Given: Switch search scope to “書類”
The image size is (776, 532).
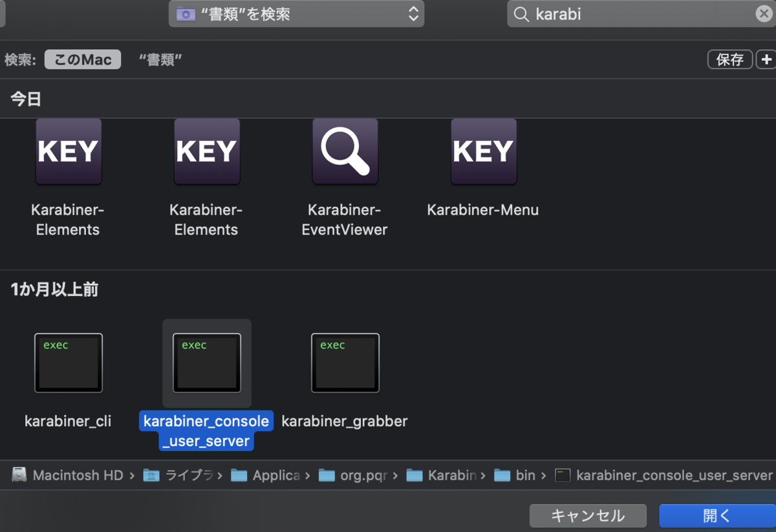Looking at the screenshot, I should point(160,60).
